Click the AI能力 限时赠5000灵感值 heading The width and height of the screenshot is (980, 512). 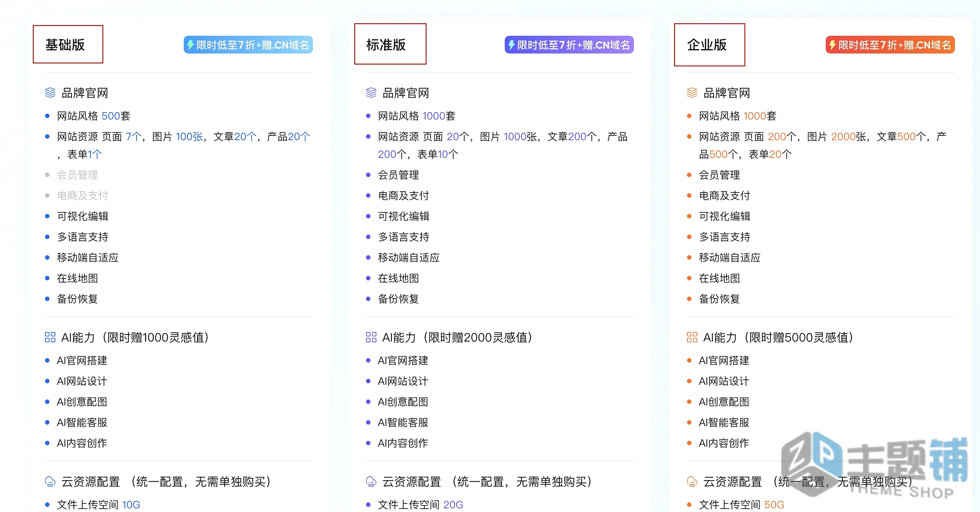[778, 338]
